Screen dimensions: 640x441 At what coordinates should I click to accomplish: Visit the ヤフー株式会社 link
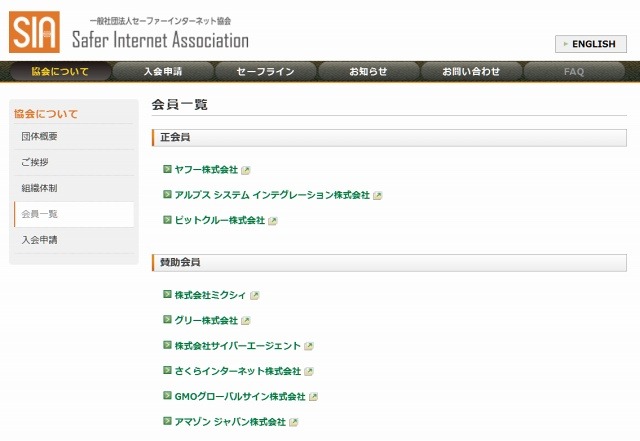206,169
